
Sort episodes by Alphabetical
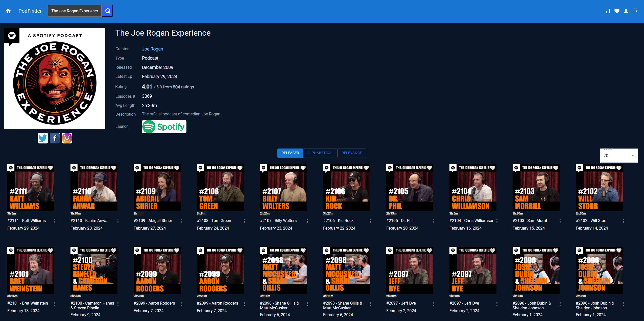click(x=320, y=153)
